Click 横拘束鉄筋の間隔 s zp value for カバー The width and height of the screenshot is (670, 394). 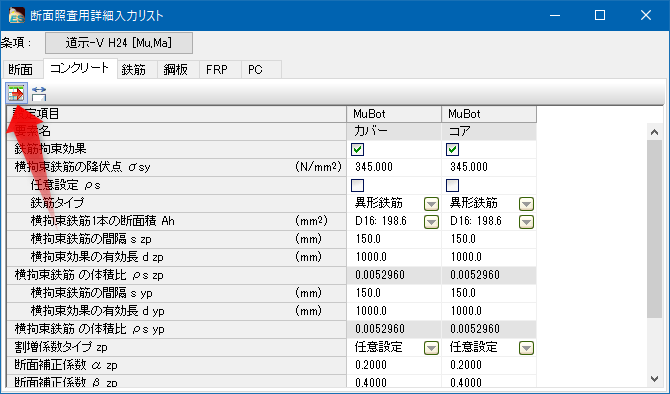click(x=394, y=239)
